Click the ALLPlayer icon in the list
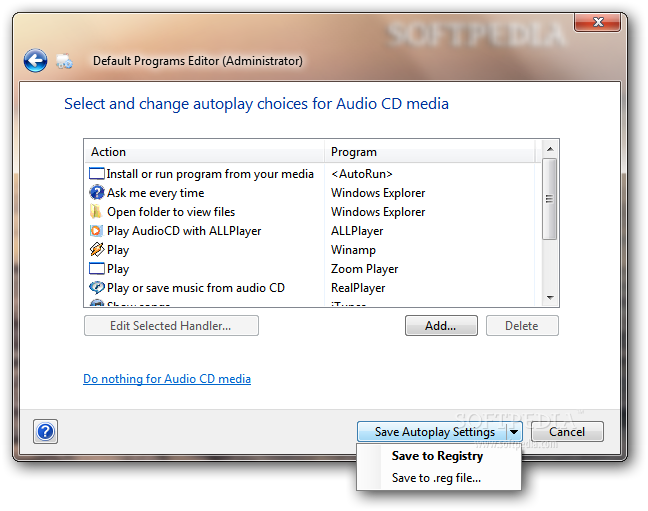648x511 pixels. [x=96, y=230]
